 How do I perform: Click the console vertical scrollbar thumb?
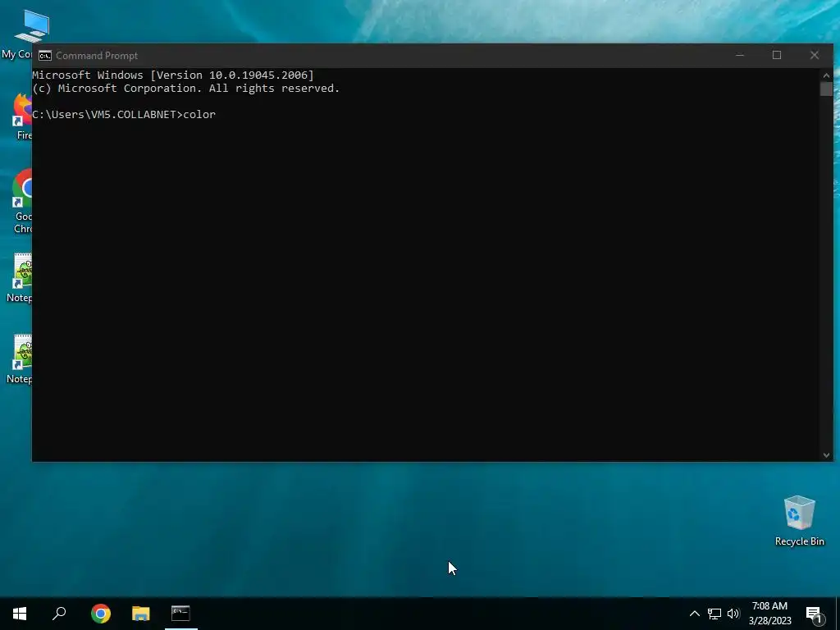pos(826,89)
